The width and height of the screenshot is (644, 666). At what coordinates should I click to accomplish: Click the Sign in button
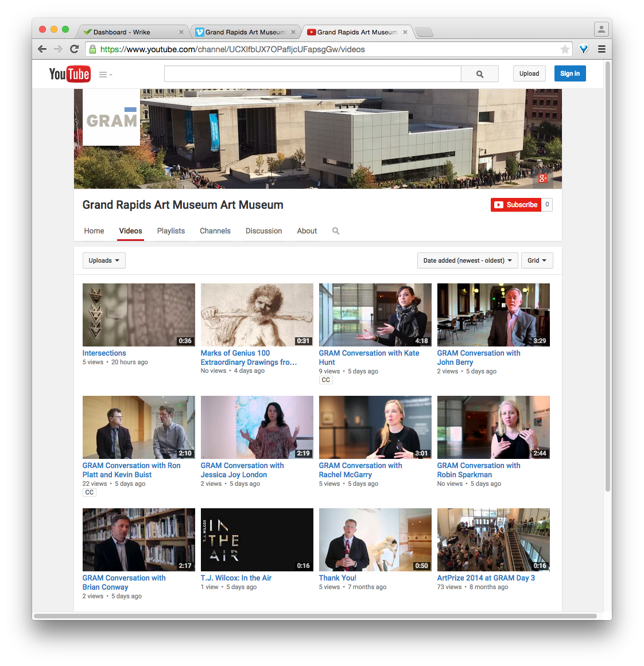(x=570, y=73)
